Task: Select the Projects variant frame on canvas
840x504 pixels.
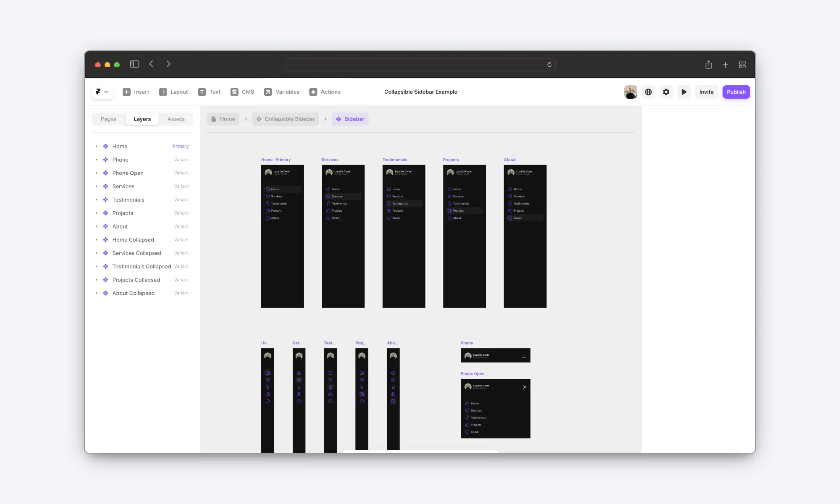Action: 464,260
